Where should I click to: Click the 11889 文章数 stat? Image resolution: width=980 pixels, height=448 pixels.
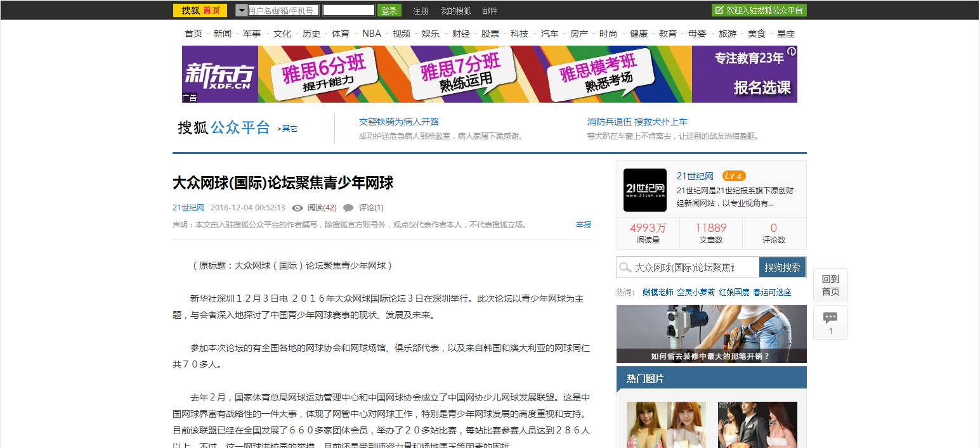[x=710, y=233]
